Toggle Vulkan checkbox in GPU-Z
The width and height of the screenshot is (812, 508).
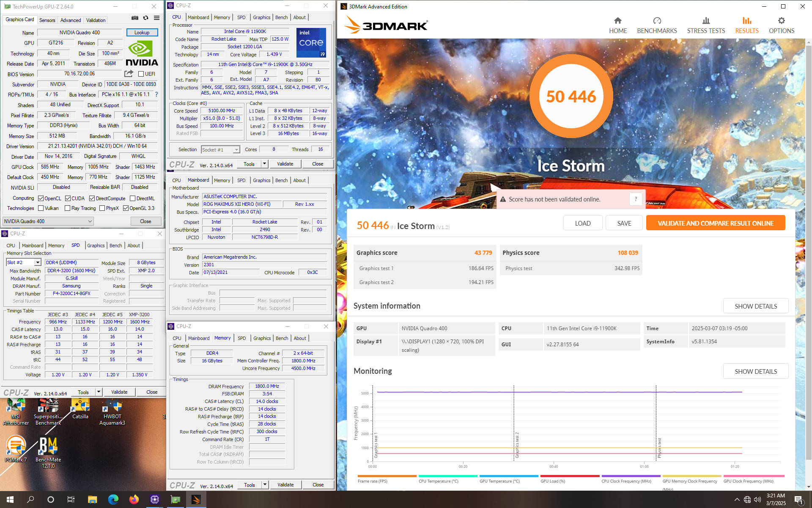click(41, 208)
